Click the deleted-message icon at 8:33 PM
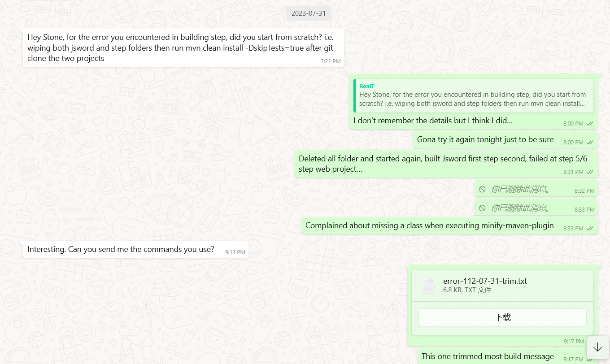Image resolution: width=610 pixels, height=364 pixels. tap(482, 208)
